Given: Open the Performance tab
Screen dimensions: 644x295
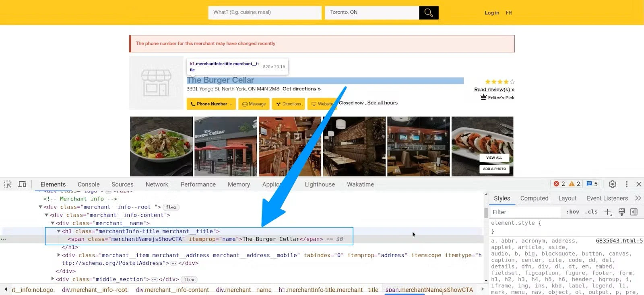Looking at the screenshot, I should [198, 184].
